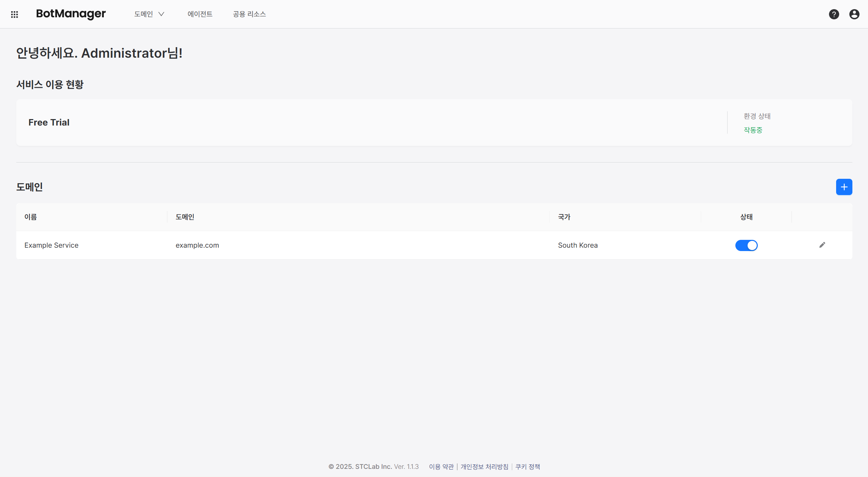Click the chevron next to 도메인 menu
Viewport: 868px width, 477px height.
click(x=161, y=14)
